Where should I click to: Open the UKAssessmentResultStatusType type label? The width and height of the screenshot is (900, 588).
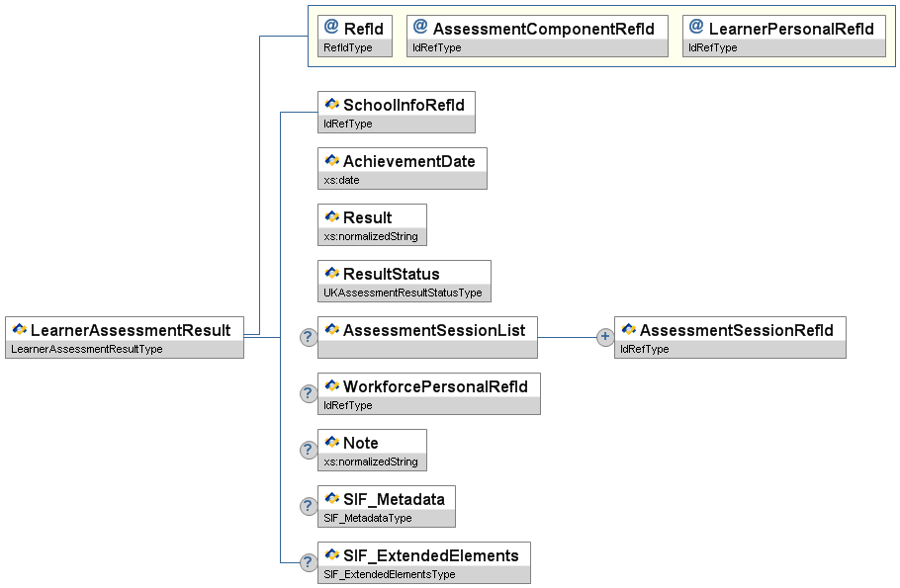tap(403, 294)
